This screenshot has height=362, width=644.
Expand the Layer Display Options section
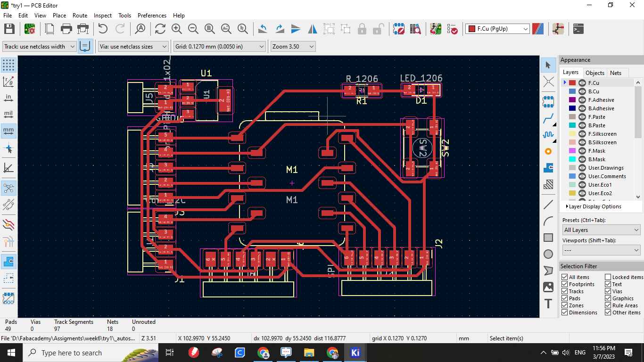(593, 206)
